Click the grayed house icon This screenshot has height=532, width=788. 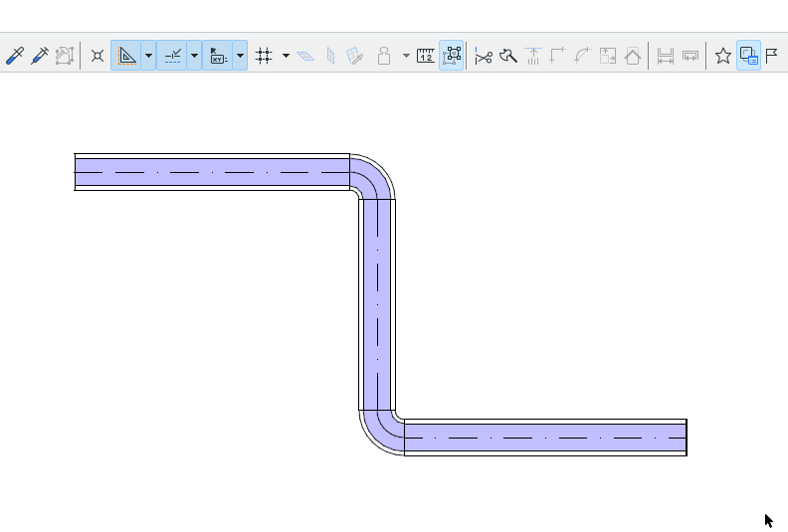[x=633, y=56]
